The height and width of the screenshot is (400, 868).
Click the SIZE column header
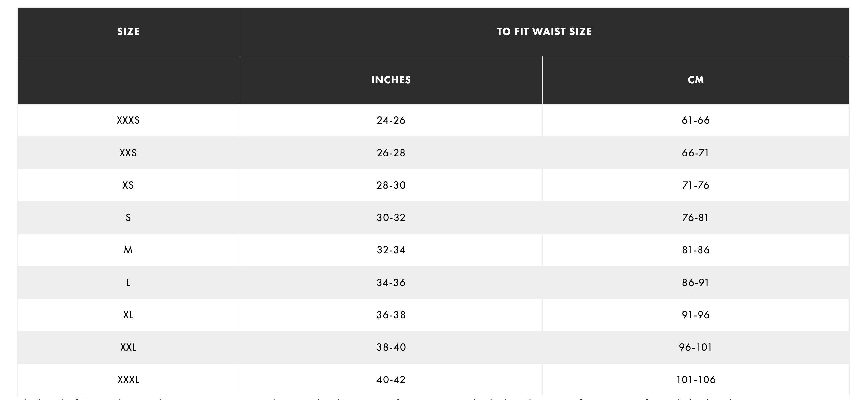(128, 32)
